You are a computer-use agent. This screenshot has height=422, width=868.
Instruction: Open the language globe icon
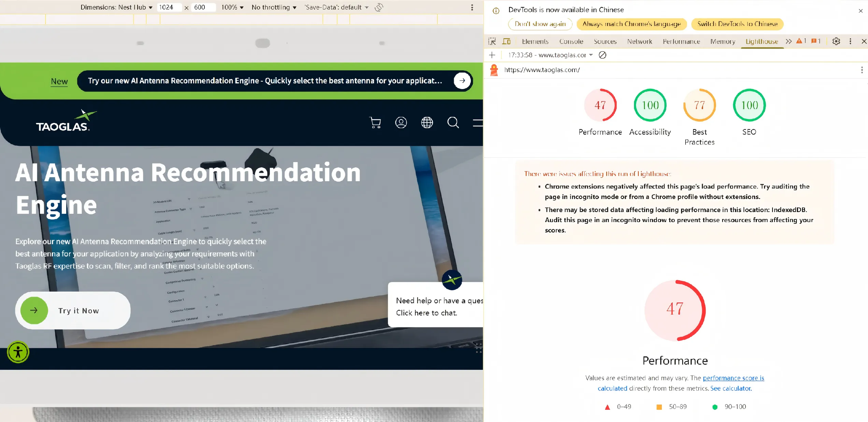coord(427,123)
